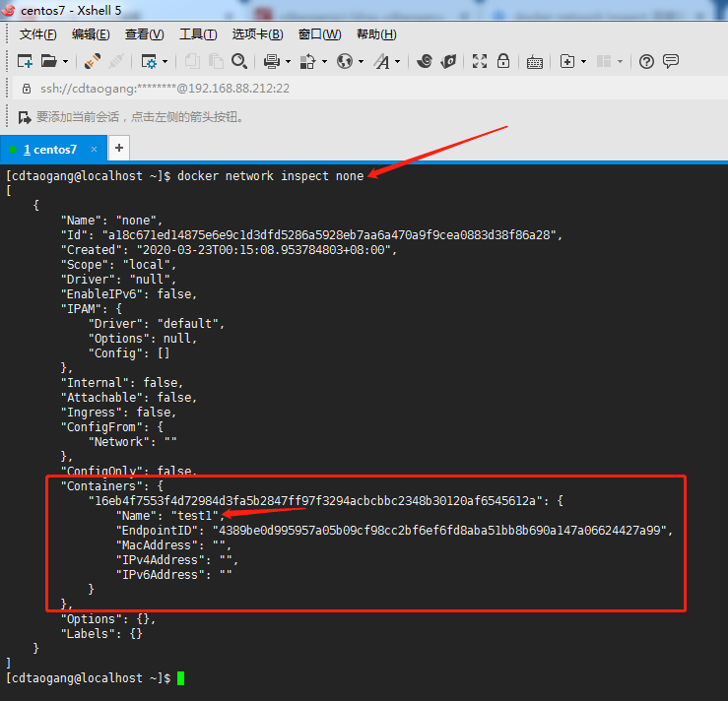The image size is (728, 701).
Task: Click the "Created" timestamp line
Action: coord(229,250)
